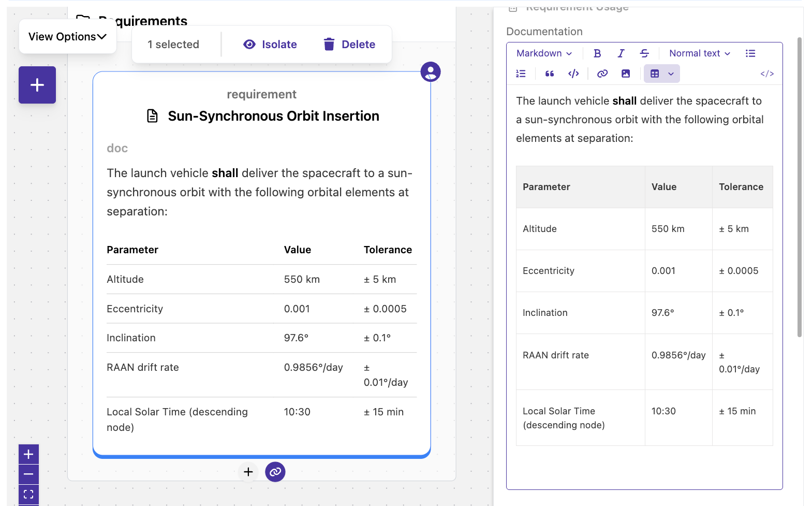Delete the selected requirement
Screen dimensions: 812x506
(349, 45)
